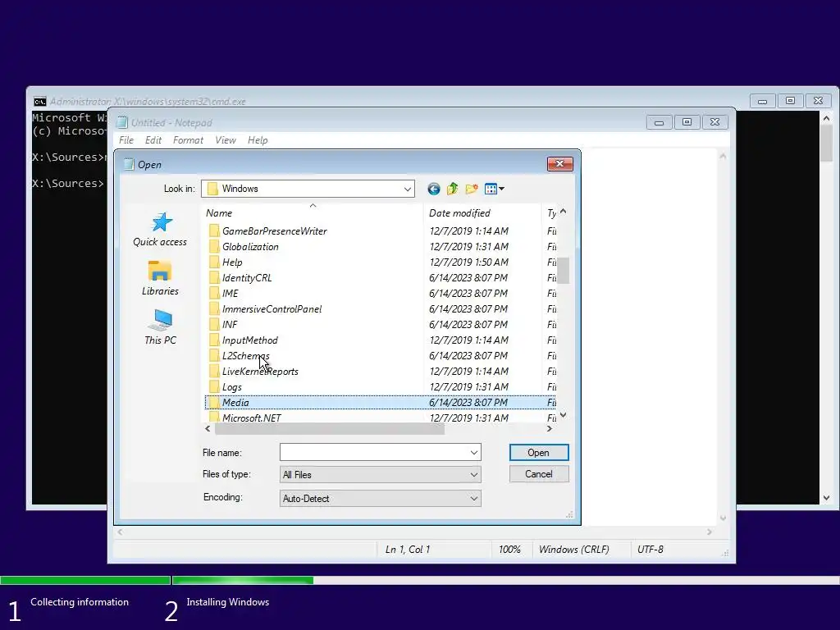Image resolution: width=840 pixels, height=630 pixels.
Task: Go up one folder level icon
Action: click(x=452, y=189)
